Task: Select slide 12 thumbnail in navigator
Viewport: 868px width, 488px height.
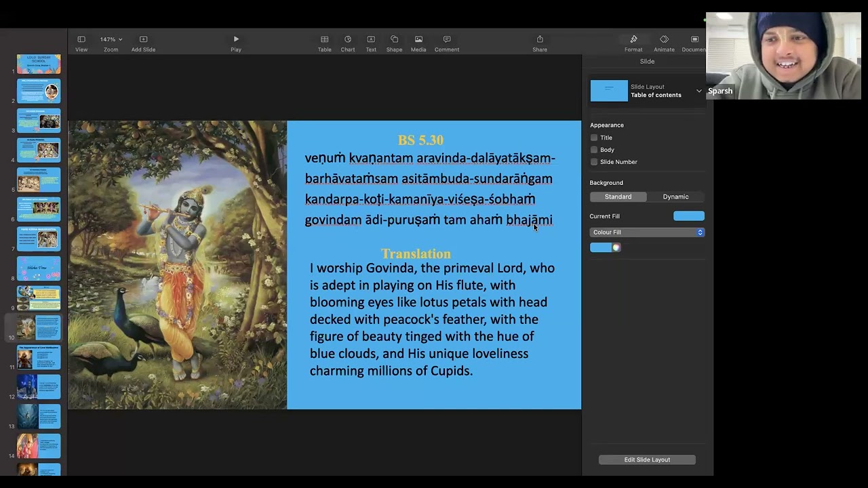Action: 39,387
